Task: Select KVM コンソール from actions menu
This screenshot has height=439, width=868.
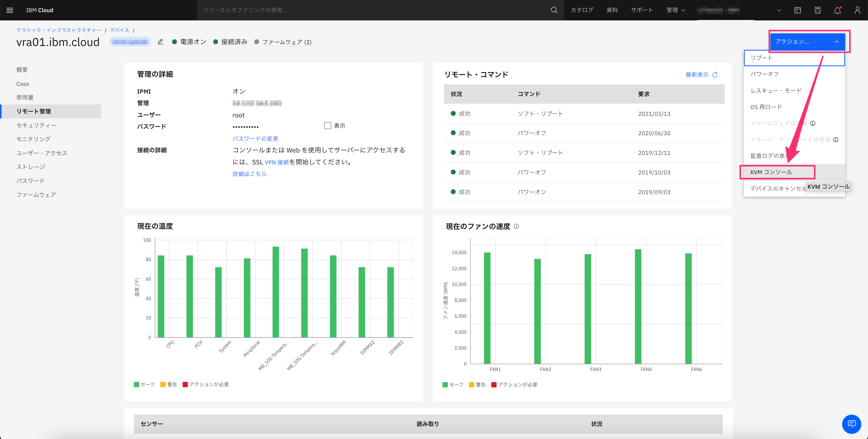Action: coord(794,172)
